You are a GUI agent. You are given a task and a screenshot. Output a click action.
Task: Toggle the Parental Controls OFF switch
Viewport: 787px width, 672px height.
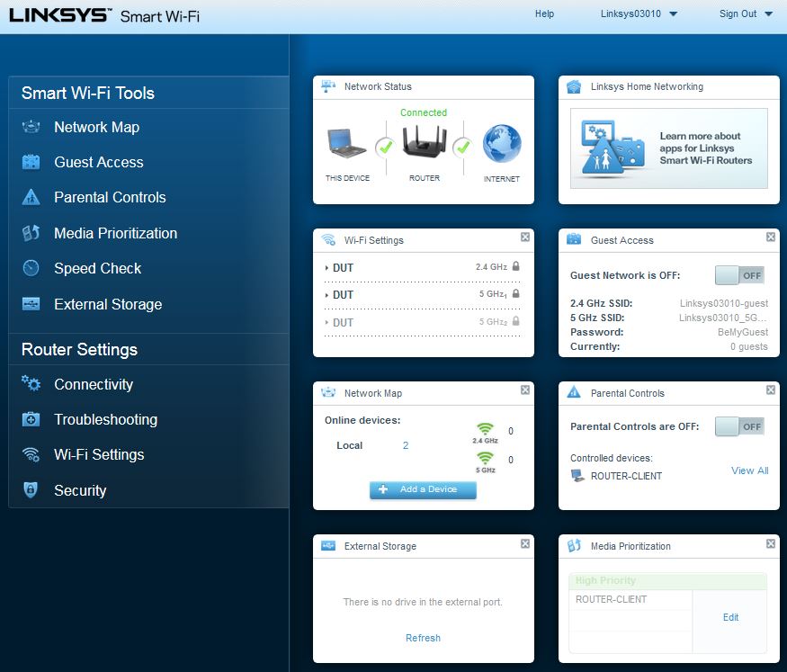click(x=740, y=426)
